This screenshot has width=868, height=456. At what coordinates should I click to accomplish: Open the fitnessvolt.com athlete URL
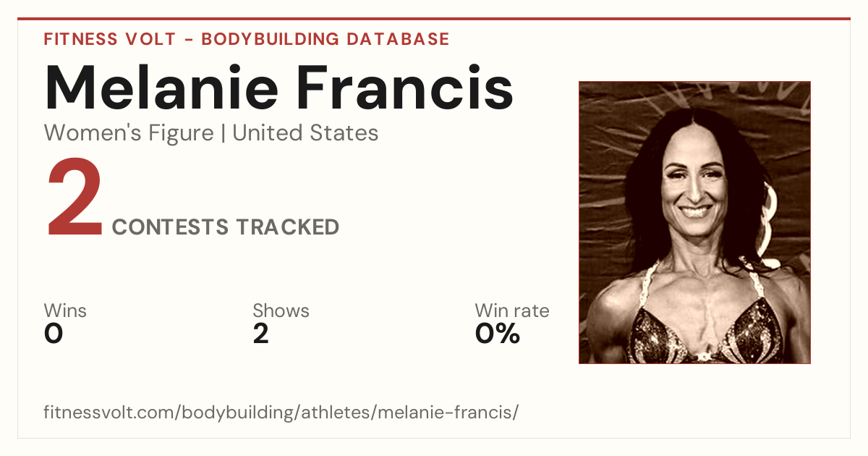pos(281,413)
